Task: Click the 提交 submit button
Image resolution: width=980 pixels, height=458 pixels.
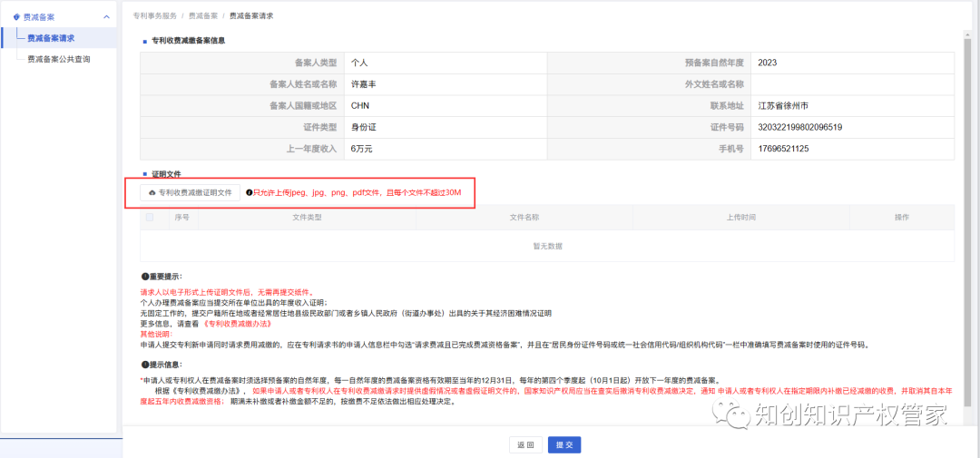Action: pyautogui.click(x=564, y=445)
